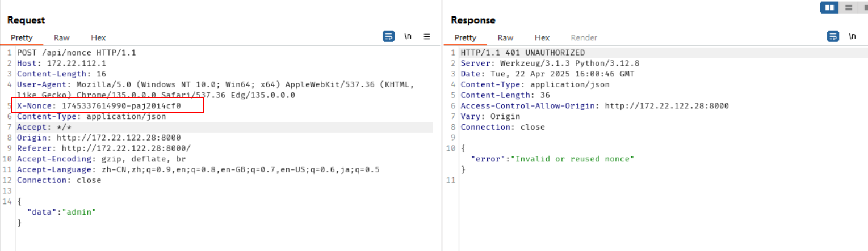The height and width of the screenshot is (251, 868).
Task: Click the request 'Content-Length: 16' header
Action: point(61,74)
